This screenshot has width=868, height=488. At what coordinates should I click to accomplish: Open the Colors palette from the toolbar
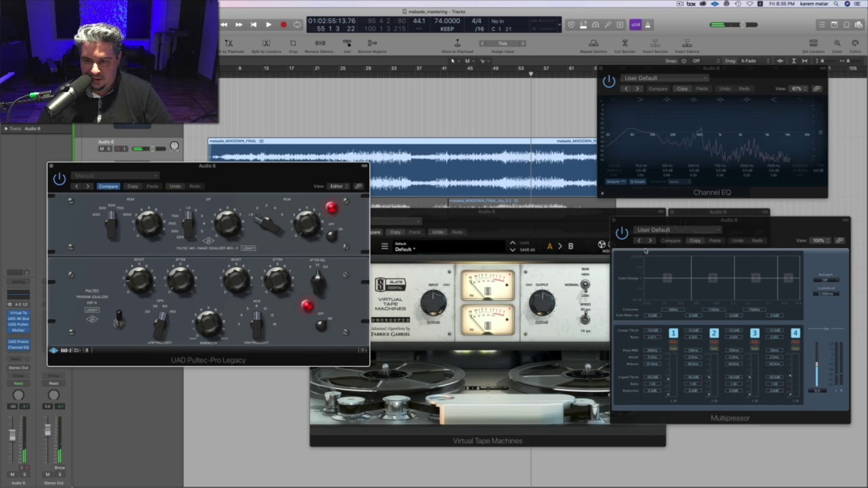pos(854,46)
